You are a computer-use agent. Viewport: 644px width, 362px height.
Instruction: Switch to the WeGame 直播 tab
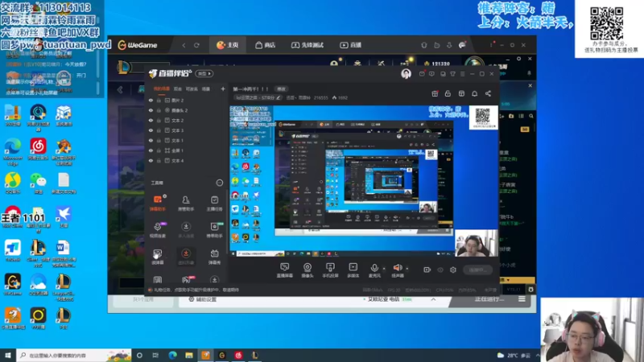350,45
